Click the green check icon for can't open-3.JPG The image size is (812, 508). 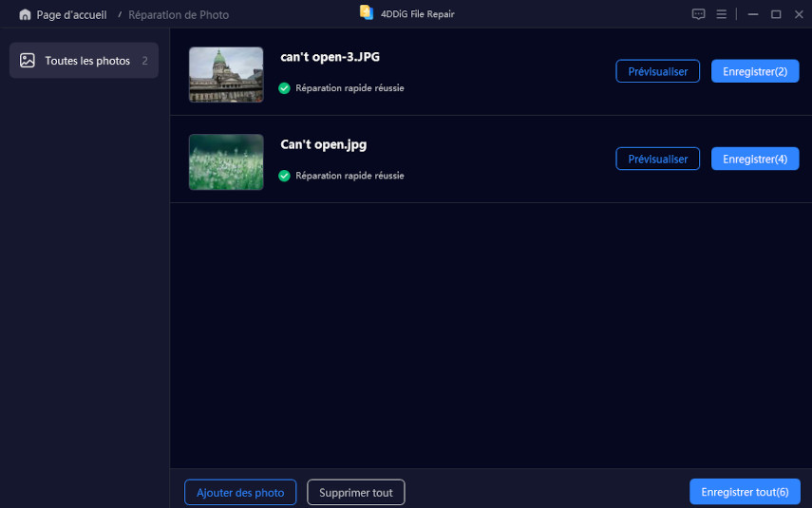(284, 88)
